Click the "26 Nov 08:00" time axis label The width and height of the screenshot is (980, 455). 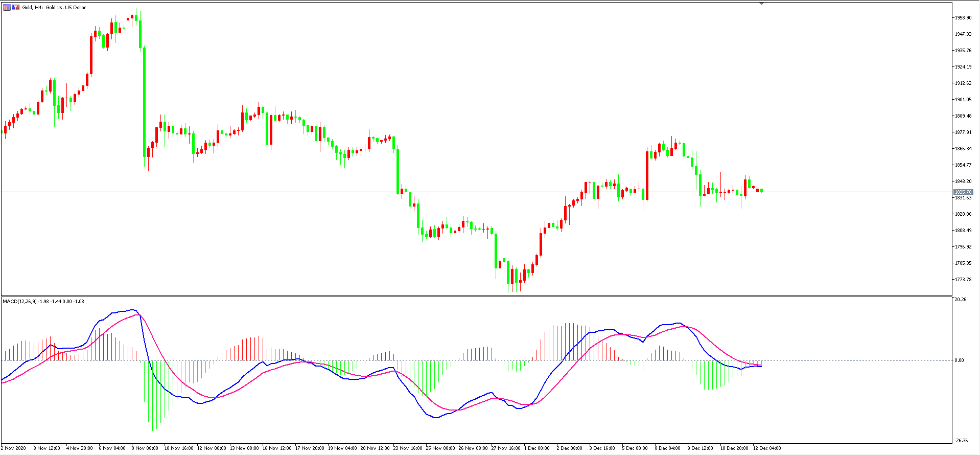(x=473, y=448)
